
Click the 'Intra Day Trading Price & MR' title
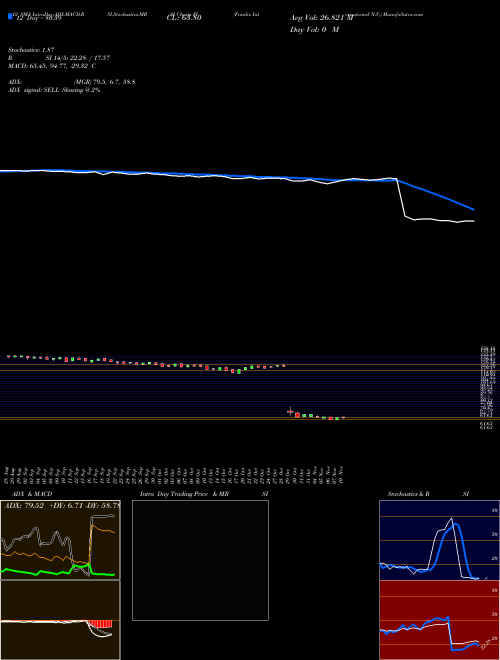[x=184, y=494]
